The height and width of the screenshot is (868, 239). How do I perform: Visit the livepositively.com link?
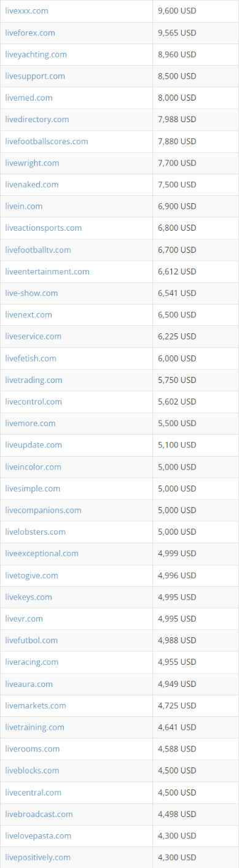click(38, 858)
